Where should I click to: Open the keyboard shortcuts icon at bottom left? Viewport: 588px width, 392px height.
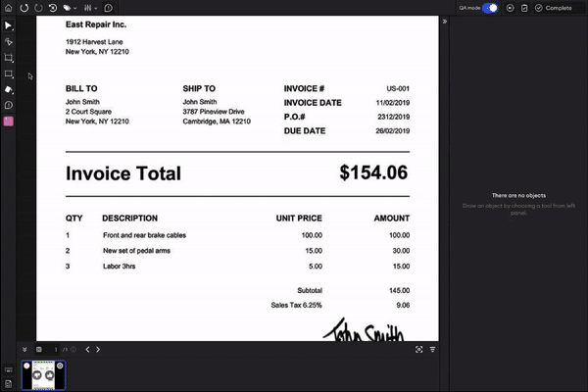click(8, 369)
